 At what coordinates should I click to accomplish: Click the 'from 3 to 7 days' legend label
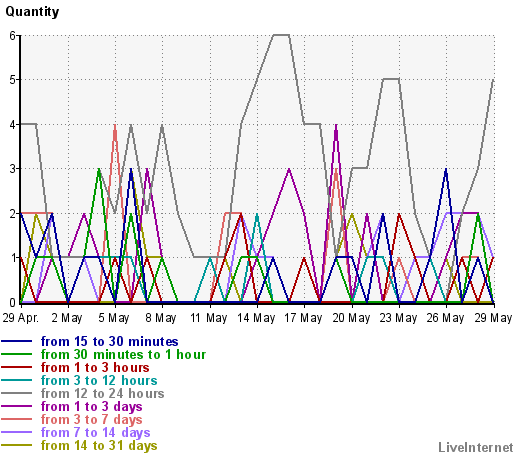(x=92, y=420)
